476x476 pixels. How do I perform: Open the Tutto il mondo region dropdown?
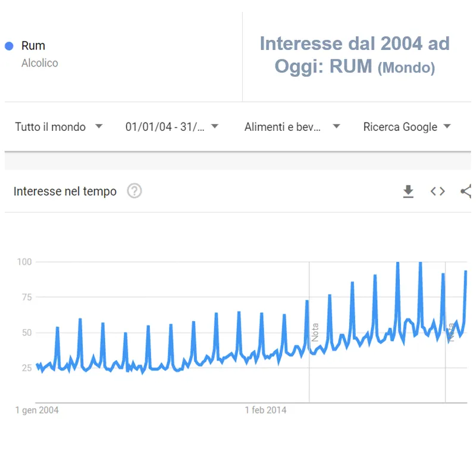coord(58,127)
